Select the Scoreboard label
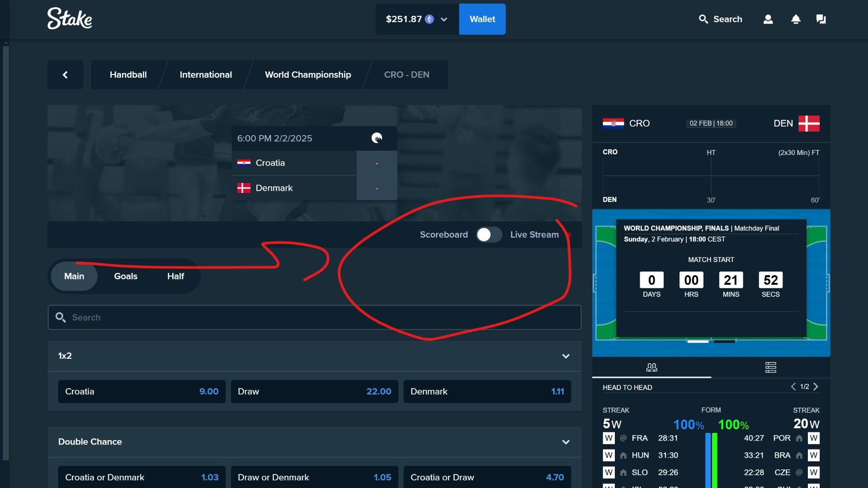868x488 pixels. 443,235
